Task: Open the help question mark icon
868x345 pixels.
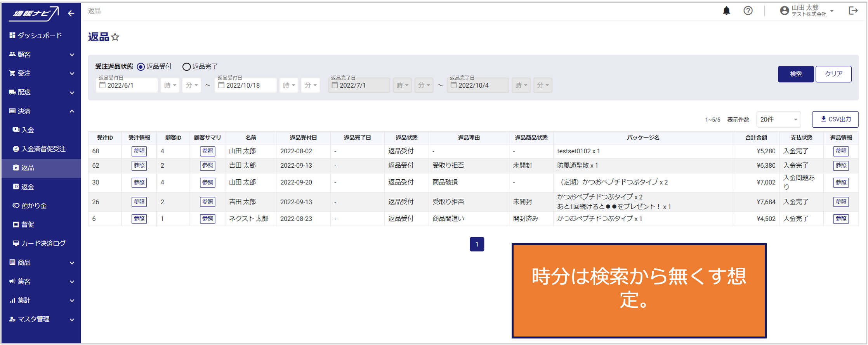Action: pyautogui.click(x=748, y=11)
